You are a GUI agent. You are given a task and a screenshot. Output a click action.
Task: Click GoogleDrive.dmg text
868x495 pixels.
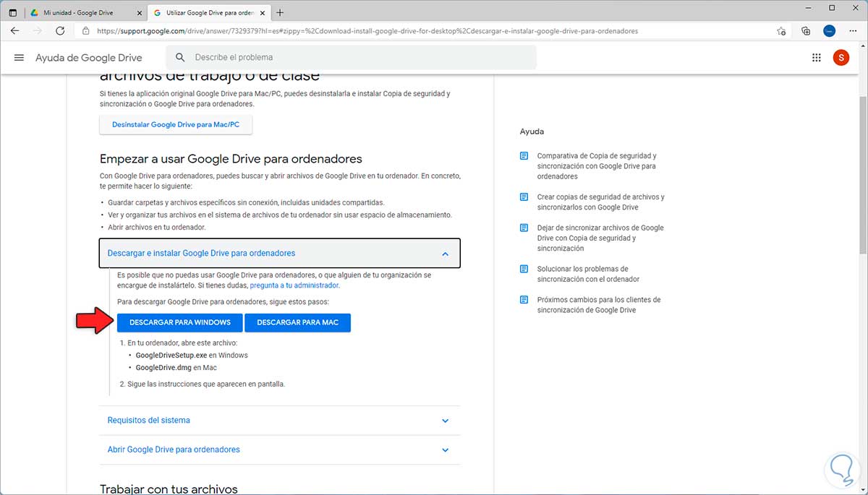pyautogui.click(x=164, y=368)
